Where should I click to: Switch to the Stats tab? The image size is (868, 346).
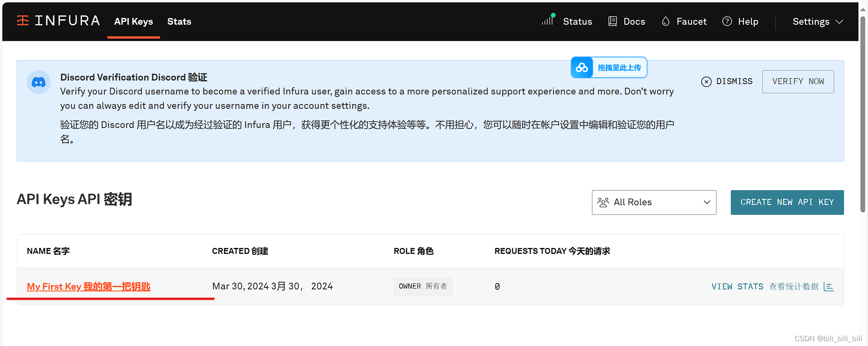[x=179, y=22]
